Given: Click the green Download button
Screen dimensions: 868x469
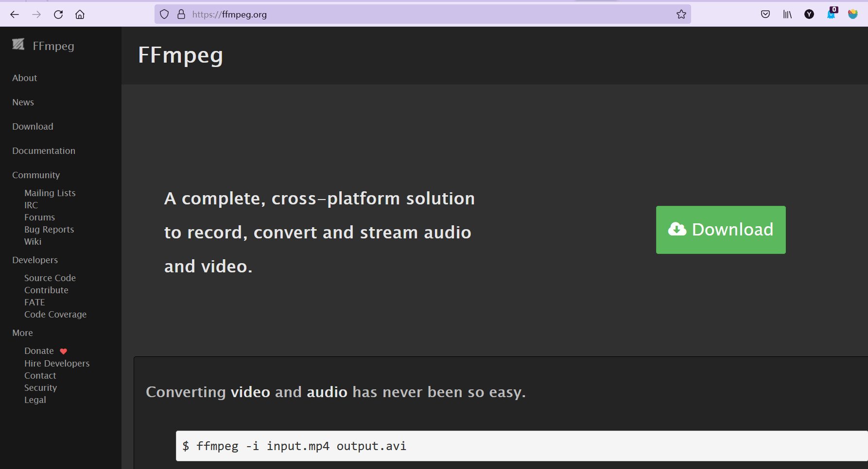Looking at the screenshot, I should [720, 230].
